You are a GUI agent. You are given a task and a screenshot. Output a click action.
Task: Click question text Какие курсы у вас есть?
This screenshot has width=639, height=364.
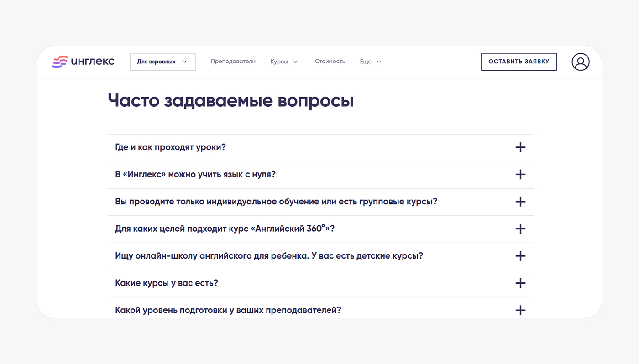(167, 283)
